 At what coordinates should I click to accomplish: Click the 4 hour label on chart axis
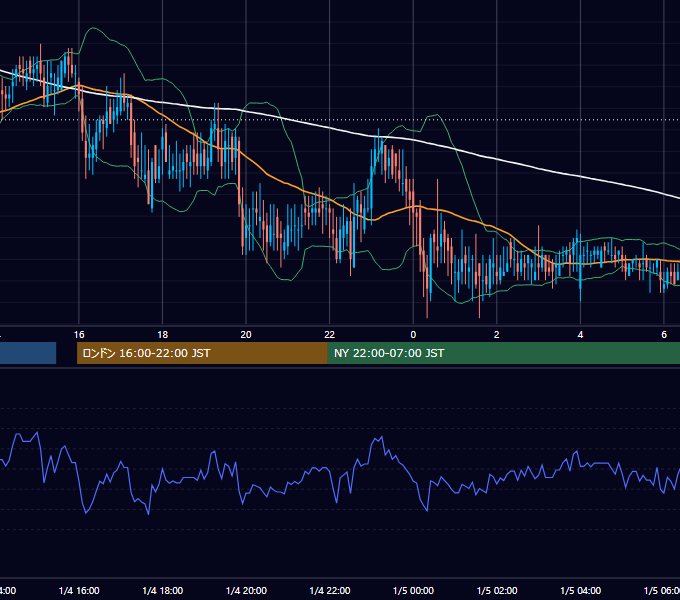tap(580, 335)
